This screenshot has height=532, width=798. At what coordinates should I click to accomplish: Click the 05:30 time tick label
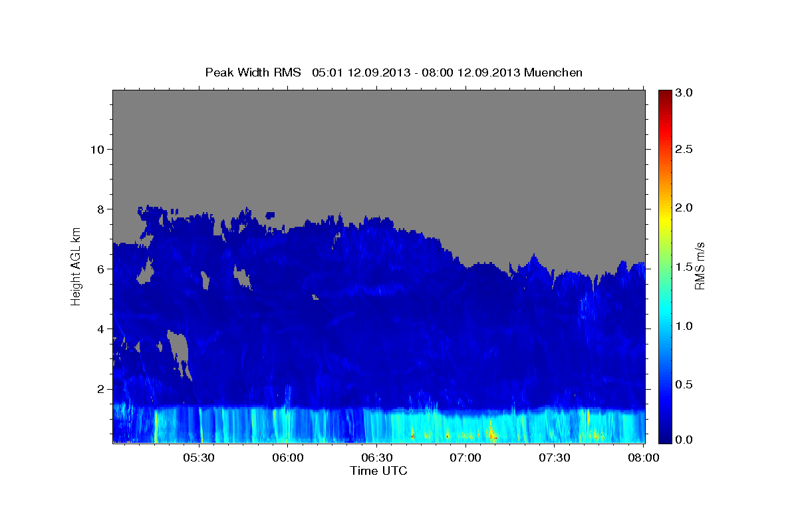click(199, 458)
